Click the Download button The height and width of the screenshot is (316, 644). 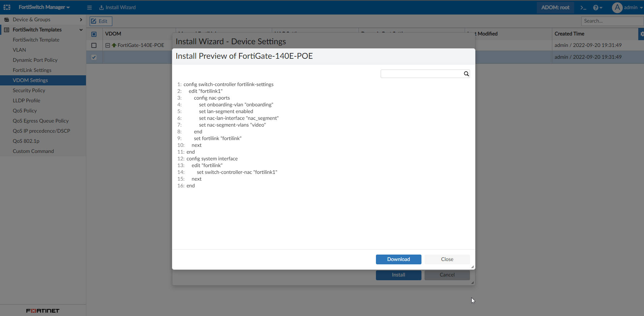point(399,259)
